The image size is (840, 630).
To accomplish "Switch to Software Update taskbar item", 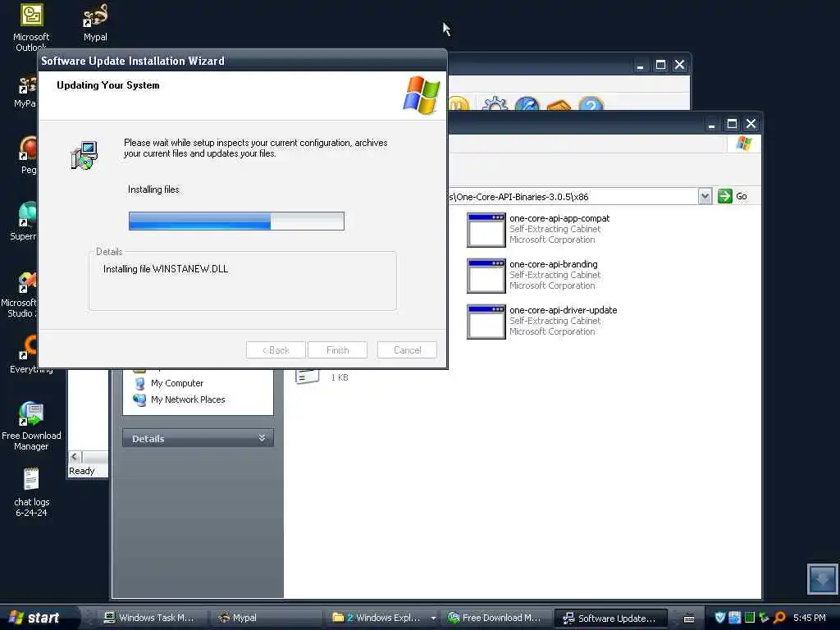I will [x=609, y=618].
